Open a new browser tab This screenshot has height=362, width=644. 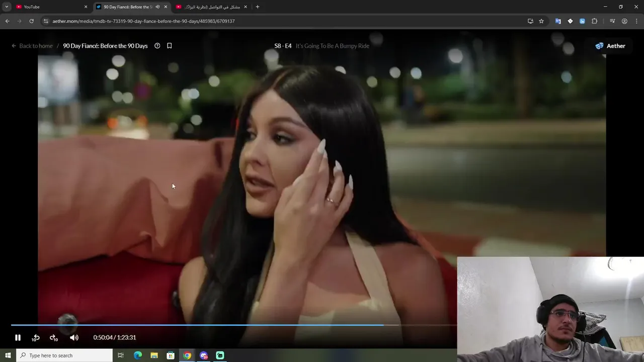click(258, 7)
